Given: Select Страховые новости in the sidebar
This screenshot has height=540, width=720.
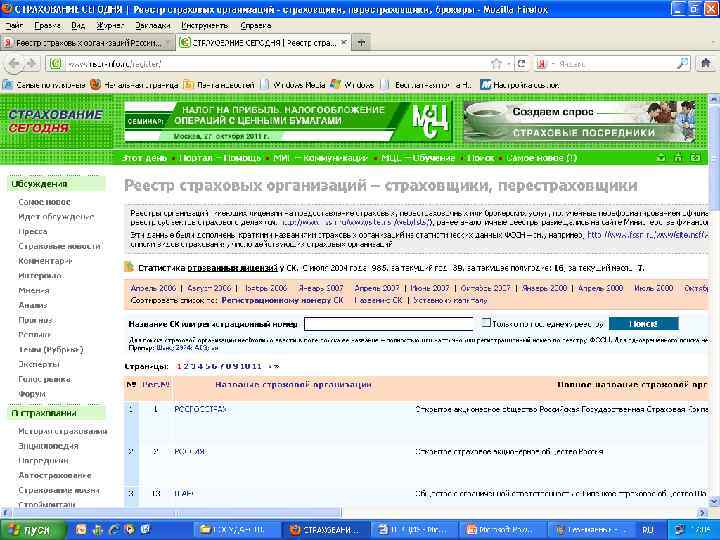Looking at the screenshot, I should tap(59, 246).
